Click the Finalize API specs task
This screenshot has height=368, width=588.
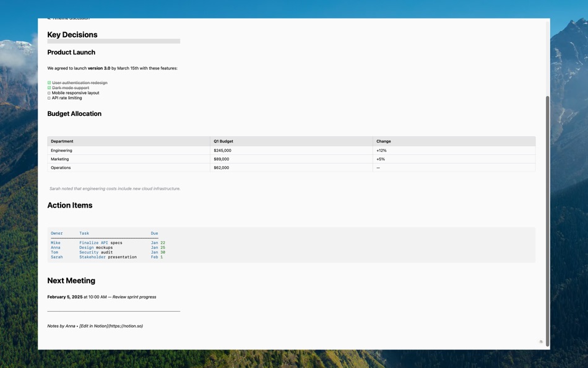pyautogui.click(x=100, y=243)
